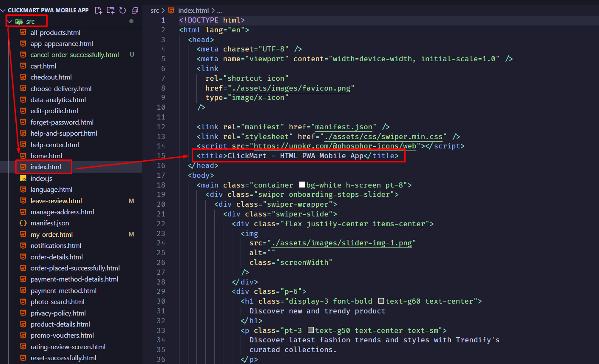599x364 pixels.
Task: Create a new file in the Explorer
Action: click(98, 10)
